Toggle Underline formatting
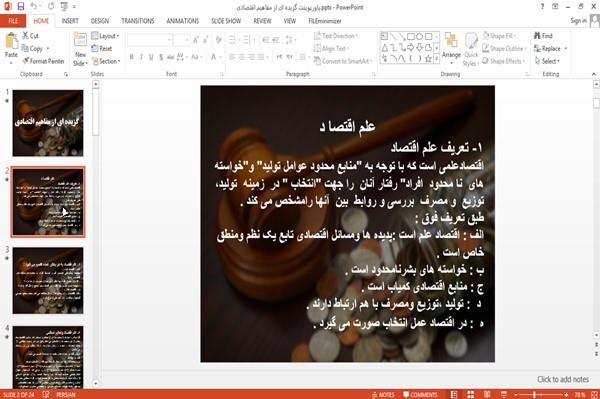Viewport: 600px width, 399px height. pos(151,57)
